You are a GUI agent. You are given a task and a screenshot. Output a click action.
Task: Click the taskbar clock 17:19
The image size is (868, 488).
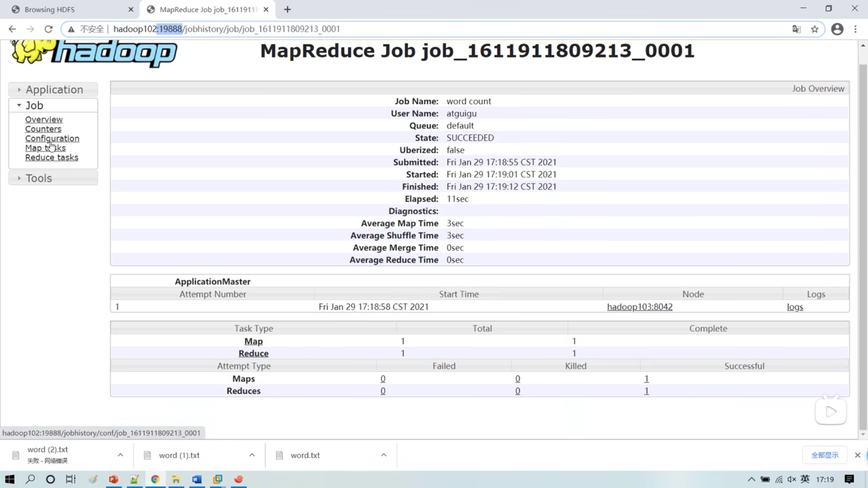(x=825, y=479)
